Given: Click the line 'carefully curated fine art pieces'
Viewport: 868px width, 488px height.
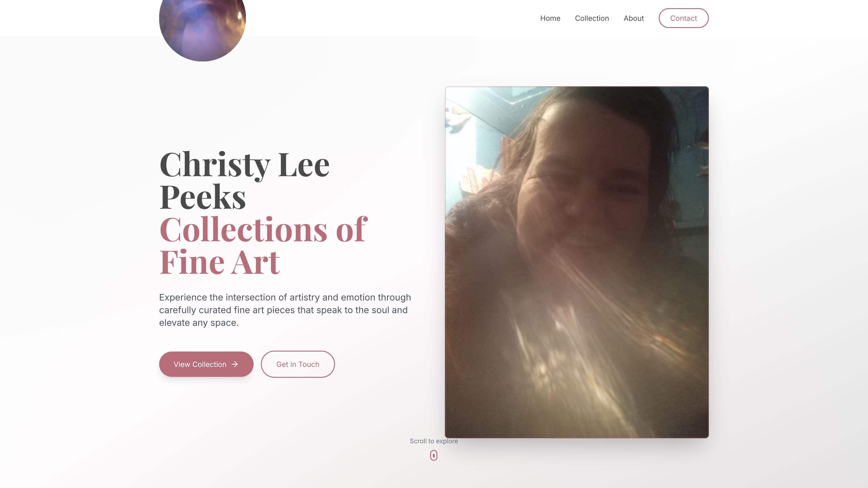Looking at the screenshot, I should [283, 310].
